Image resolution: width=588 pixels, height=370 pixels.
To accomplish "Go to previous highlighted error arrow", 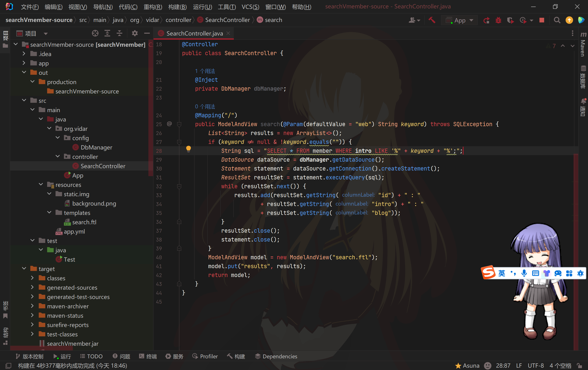I will [563, 46].
